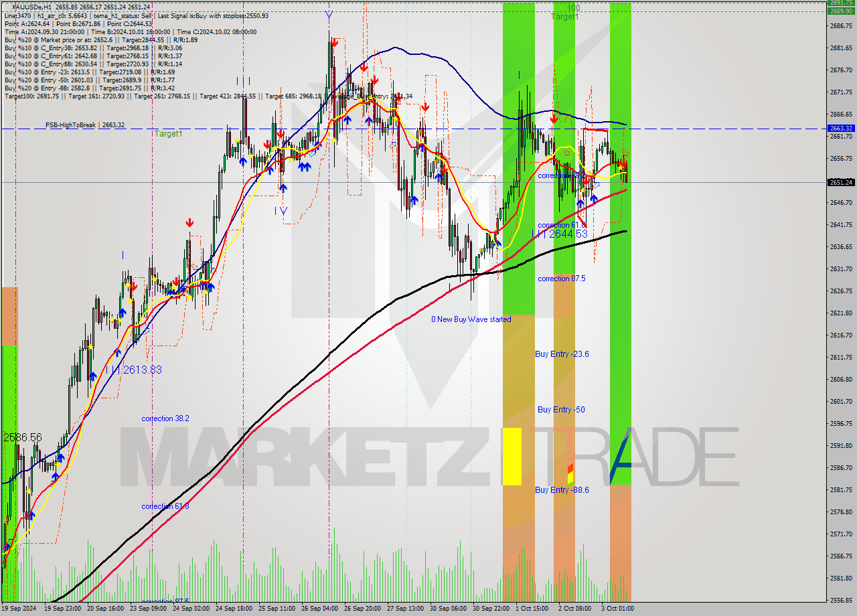Click the 2576.80 price axis label
The width and height of the screenshot is (857, 616).
pos(840,512)
